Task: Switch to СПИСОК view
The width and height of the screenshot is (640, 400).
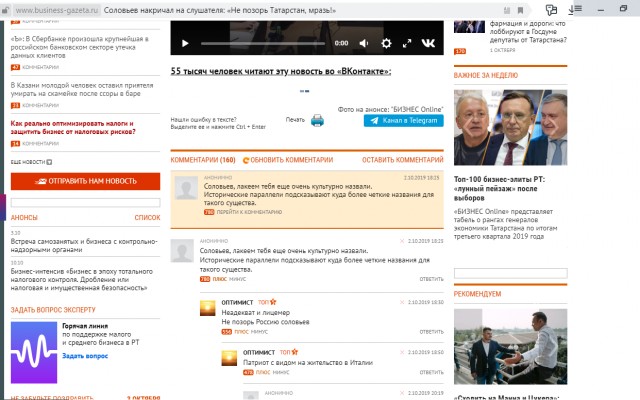Action: click(147, 218)
